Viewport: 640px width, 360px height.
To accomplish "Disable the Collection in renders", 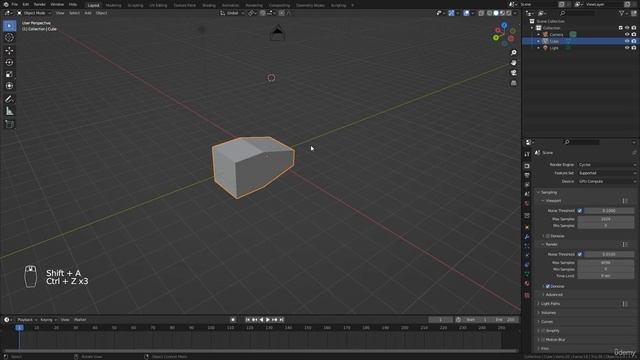I will (634, 28).
